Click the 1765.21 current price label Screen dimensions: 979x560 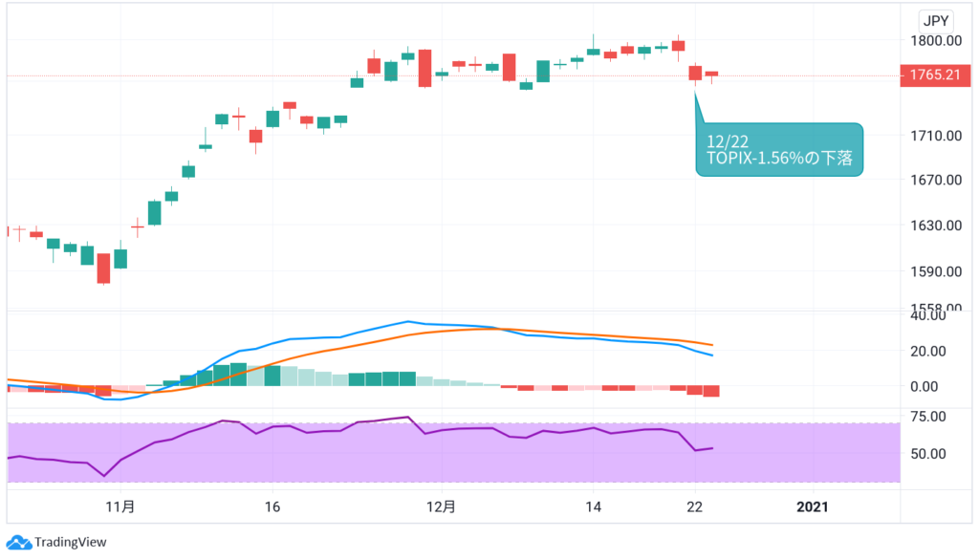pyautogui.click(x=933, y=75)
